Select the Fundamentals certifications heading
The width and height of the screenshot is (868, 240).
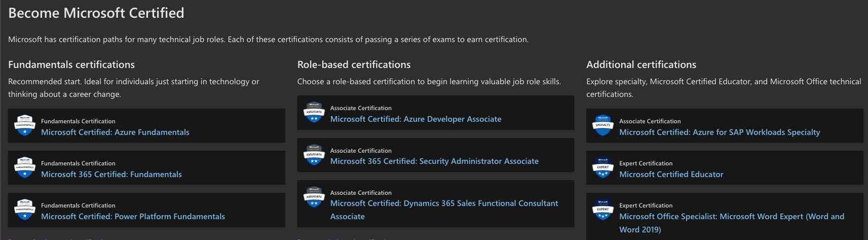71,64
